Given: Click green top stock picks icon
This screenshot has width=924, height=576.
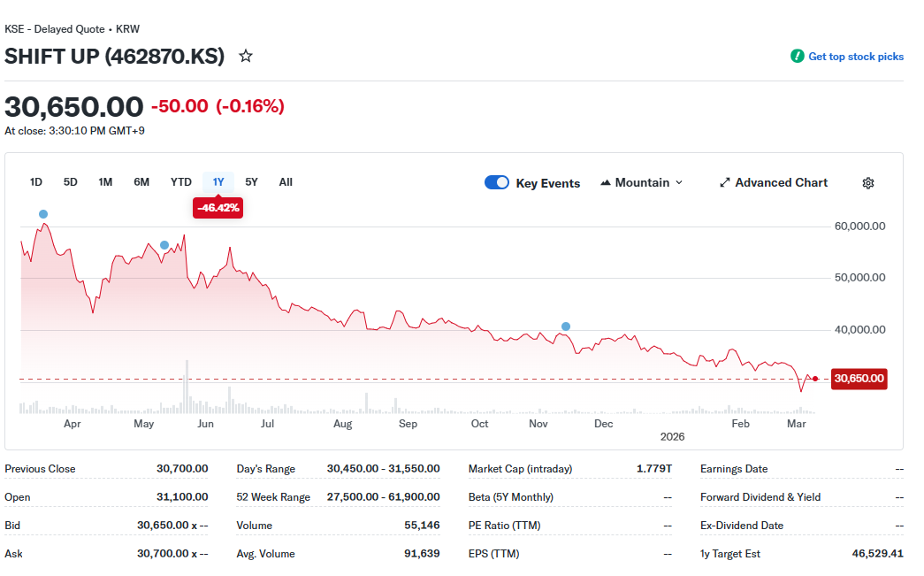Looking at the screenshot, I should point(798,56).
